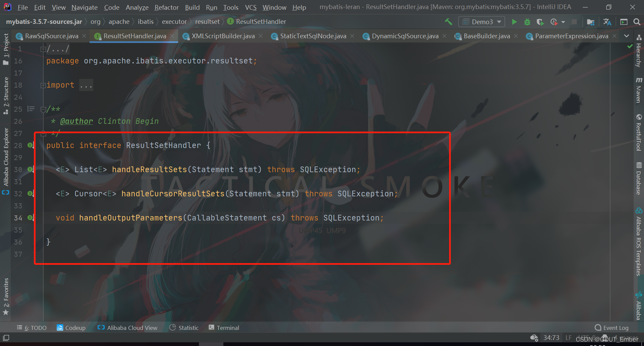
Task: Close the RawSqlSource.java tab
Action: pos(84,36)
